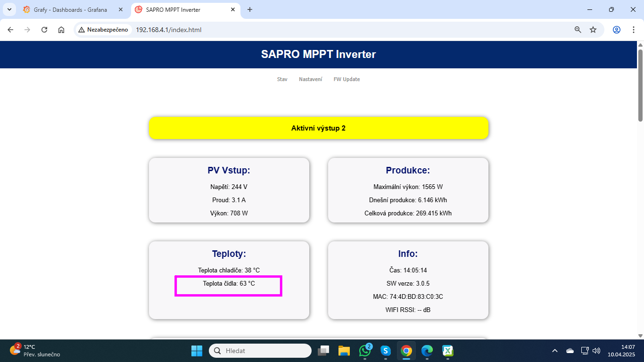Click the PV Vstup heading

pos(229,171)
